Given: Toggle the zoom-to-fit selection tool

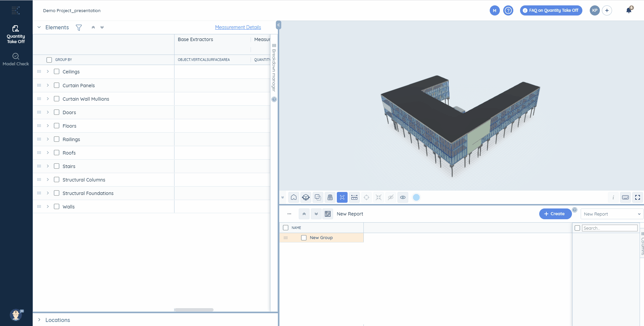Looking at the screenshot, I should pyautogui.click(x=342, y=197).
